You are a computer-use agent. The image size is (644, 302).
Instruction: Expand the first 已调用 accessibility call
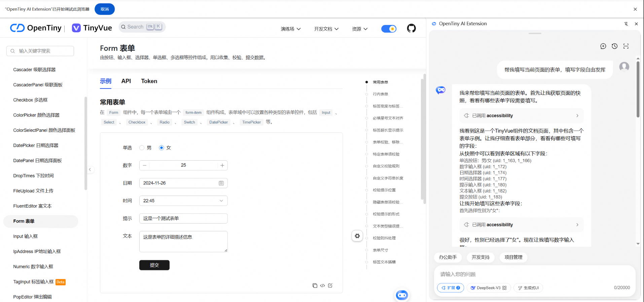click(522, 115)
